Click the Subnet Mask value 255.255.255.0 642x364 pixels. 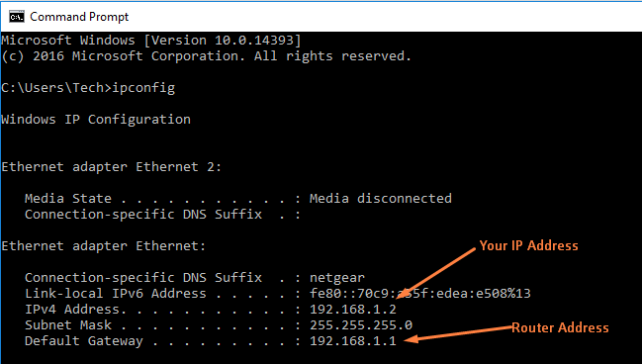point(361,325)
